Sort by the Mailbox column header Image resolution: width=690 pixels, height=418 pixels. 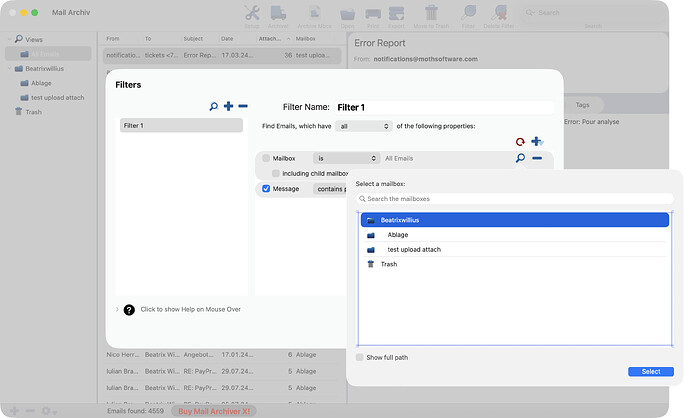(306, 39)
